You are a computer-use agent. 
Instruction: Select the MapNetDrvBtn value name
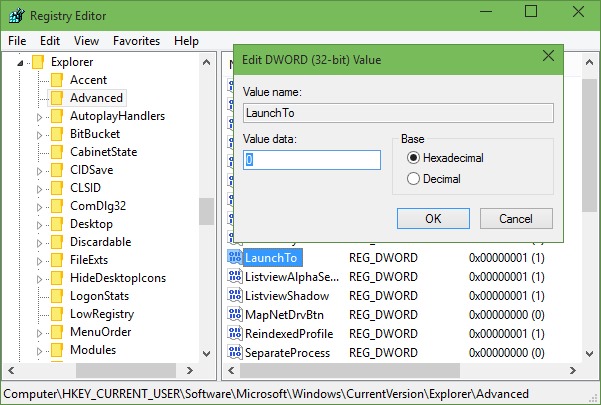284,315
